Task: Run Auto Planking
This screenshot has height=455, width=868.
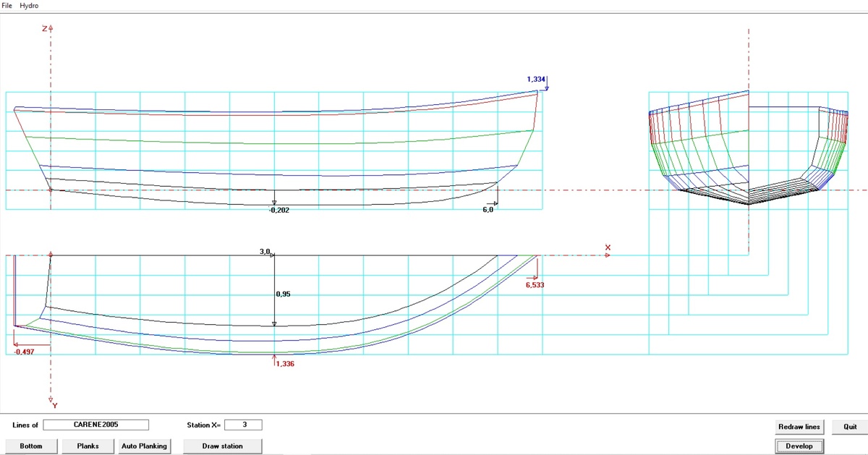Action: [144, 446]
